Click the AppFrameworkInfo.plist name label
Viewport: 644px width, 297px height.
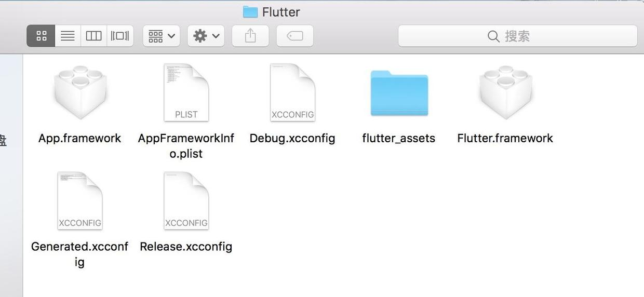coord(186,146)
